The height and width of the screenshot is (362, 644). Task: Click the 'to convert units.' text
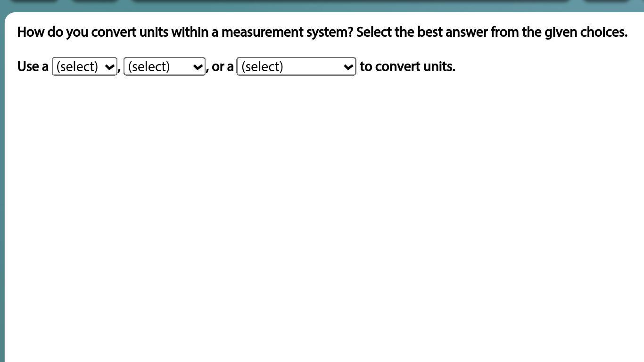[407, 66]
